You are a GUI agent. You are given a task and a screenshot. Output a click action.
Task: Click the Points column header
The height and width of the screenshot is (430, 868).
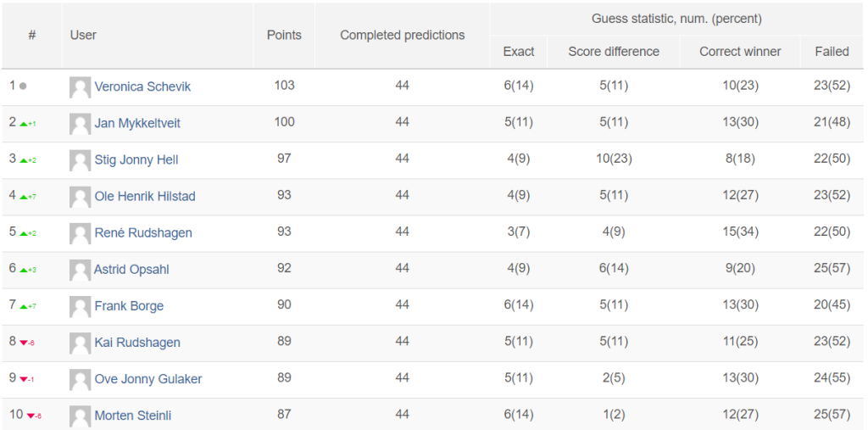(x=284, y=36)
